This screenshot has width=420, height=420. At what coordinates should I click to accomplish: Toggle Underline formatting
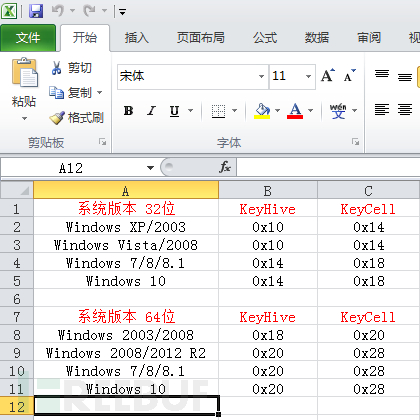174,111
